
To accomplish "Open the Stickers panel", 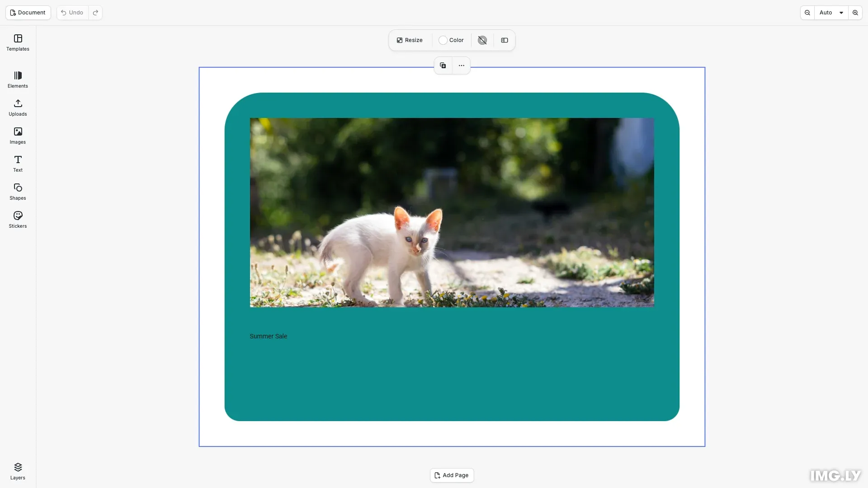I will point(18,220).
